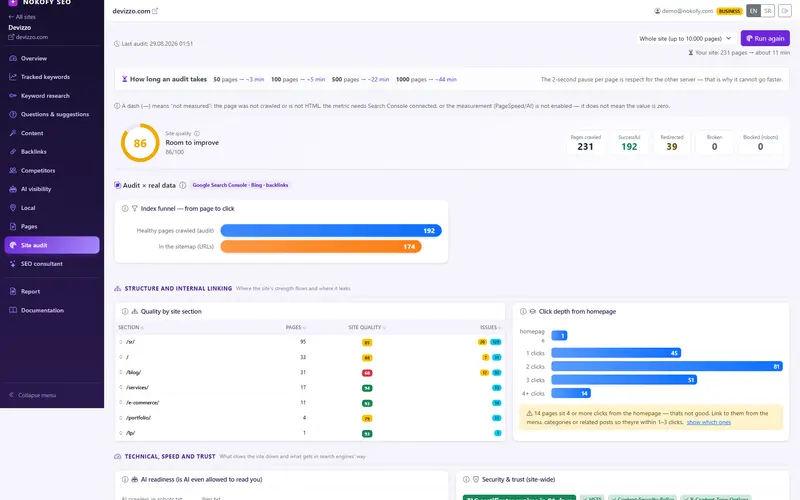Click the info icon in Security & trust card
The height and width of the screenshot is (500, 800).
click(x=466, y=480)
